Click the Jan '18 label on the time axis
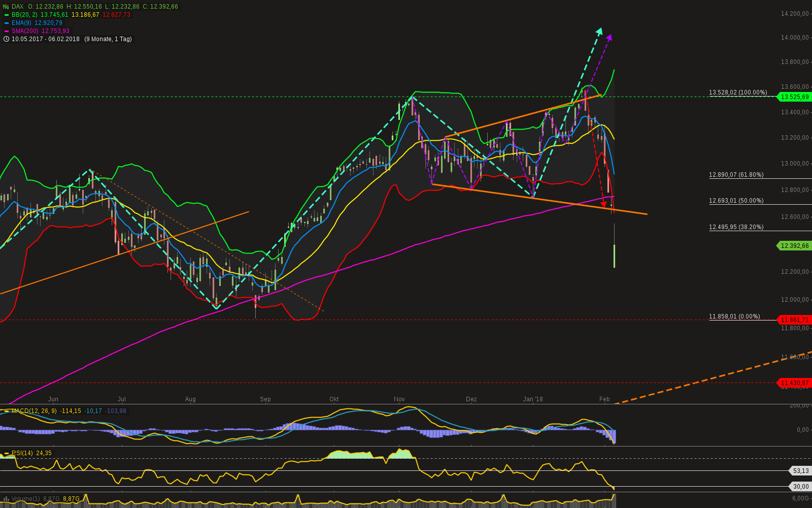 coord(533,399)
